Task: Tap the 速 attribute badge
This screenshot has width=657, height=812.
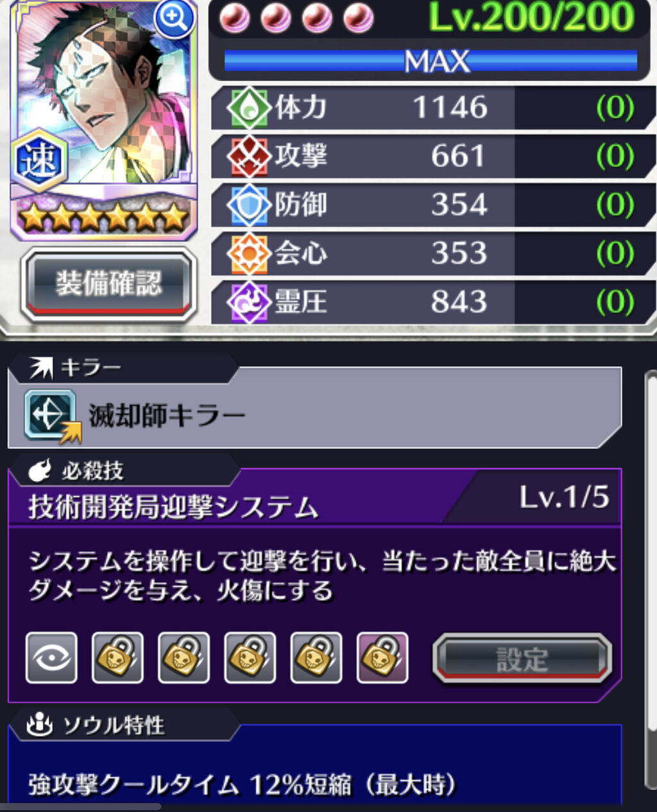Action: tap(40, 160)
